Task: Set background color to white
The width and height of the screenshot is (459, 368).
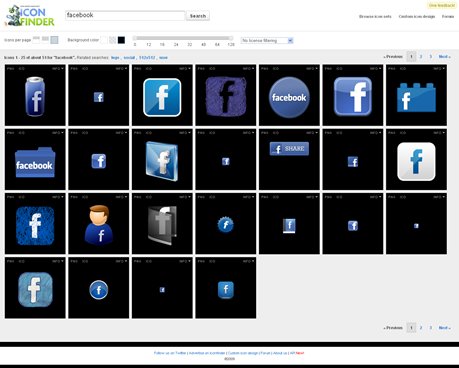Action: 104,40
